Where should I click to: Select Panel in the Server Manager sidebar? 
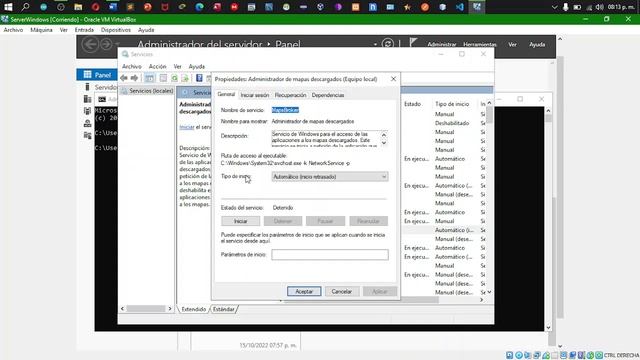click(97, 75)
